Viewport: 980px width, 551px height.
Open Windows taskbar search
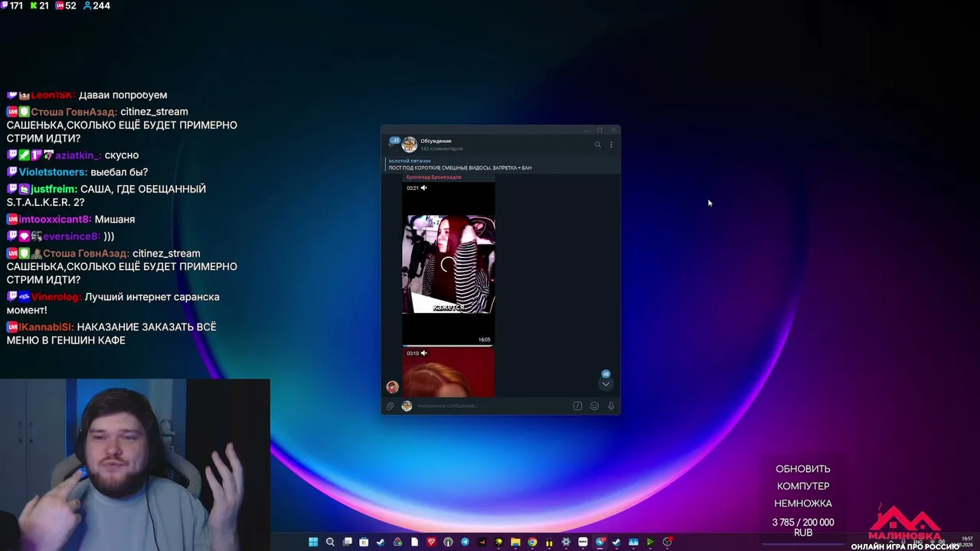(330, 542)
